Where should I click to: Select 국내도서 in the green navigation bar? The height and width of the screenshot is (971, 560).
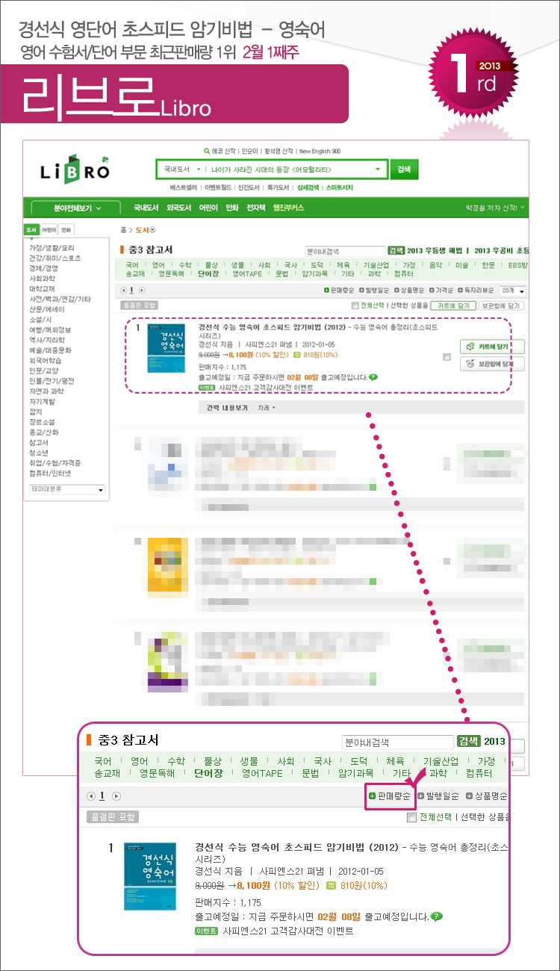(147, 208)
